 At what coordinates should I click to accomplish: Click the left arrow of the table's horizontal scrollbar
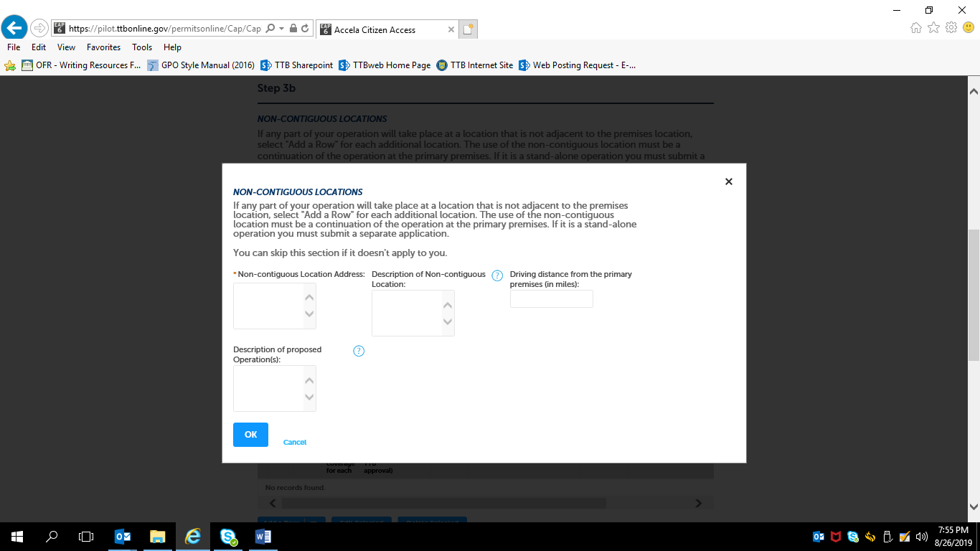[272, 504]
